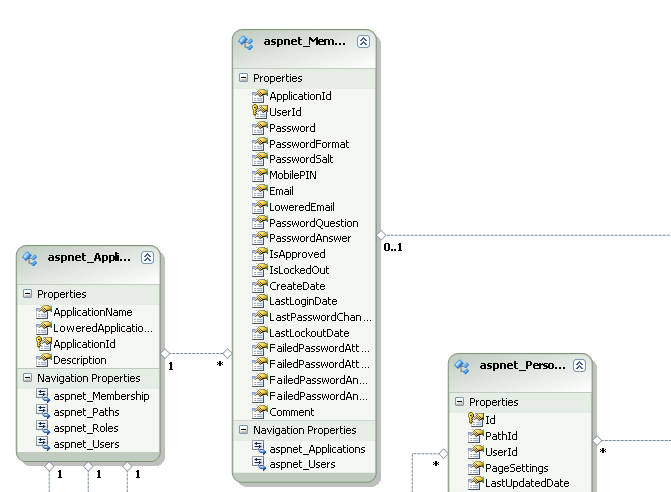
Task: Click the property icon next to MobilePIN
Action: [x=260, y=175]
